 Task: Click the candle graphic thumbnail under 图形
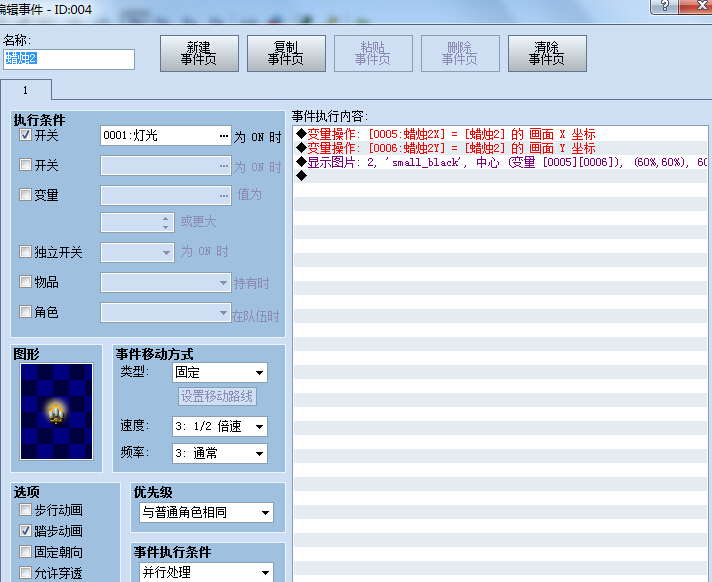tap(56, 411)
